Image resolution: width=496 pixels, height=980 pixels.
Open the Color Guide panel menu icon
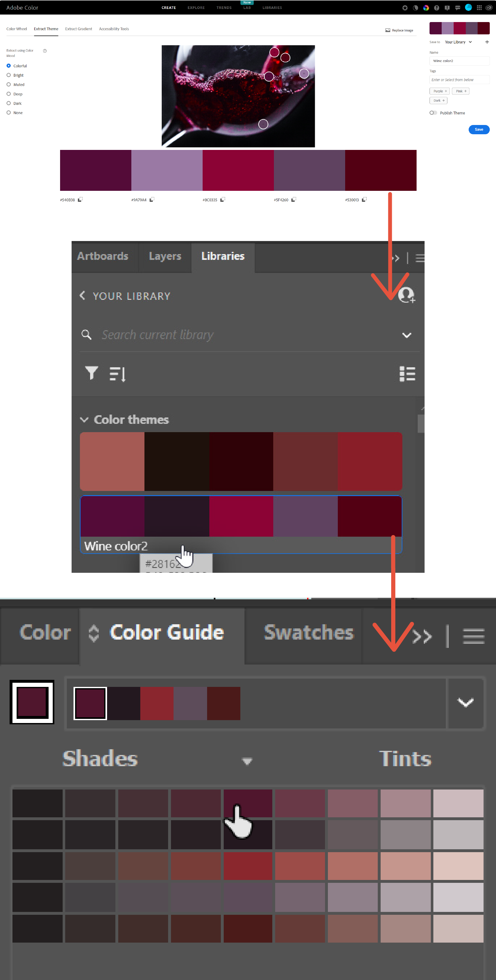pyautogui.click(x=474, y=636)
